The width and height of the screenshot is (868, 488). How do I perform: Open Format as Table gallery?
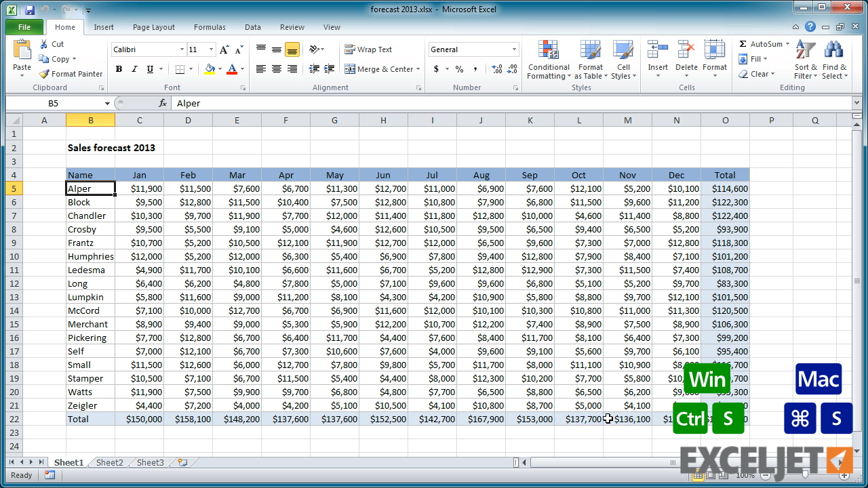pyautogui.click(x=590, y=60)
